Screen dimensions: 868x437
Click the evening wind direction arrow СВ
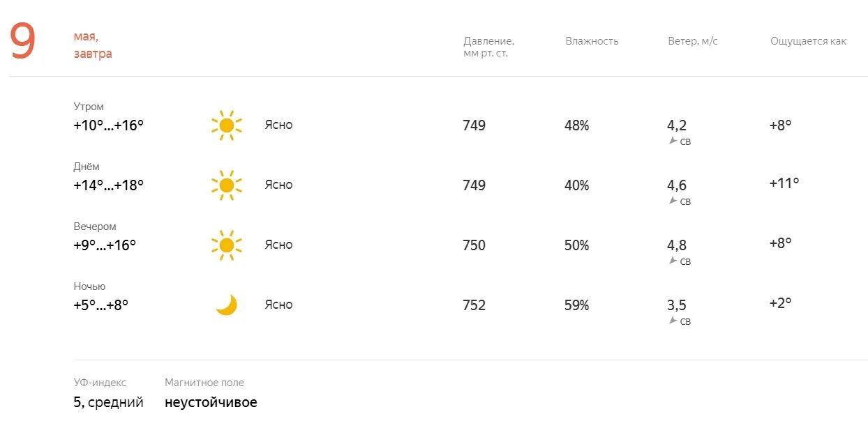pos(673,261)
